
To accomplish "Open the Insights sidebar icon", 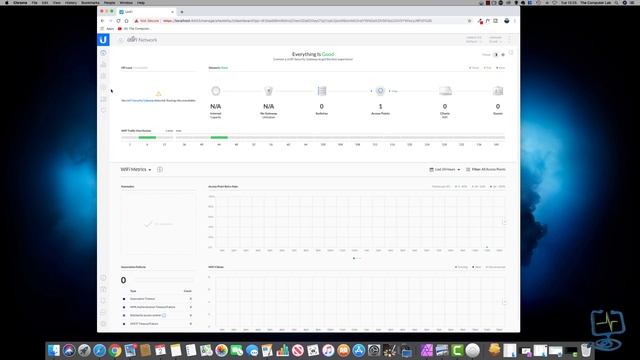I will 103,110.
